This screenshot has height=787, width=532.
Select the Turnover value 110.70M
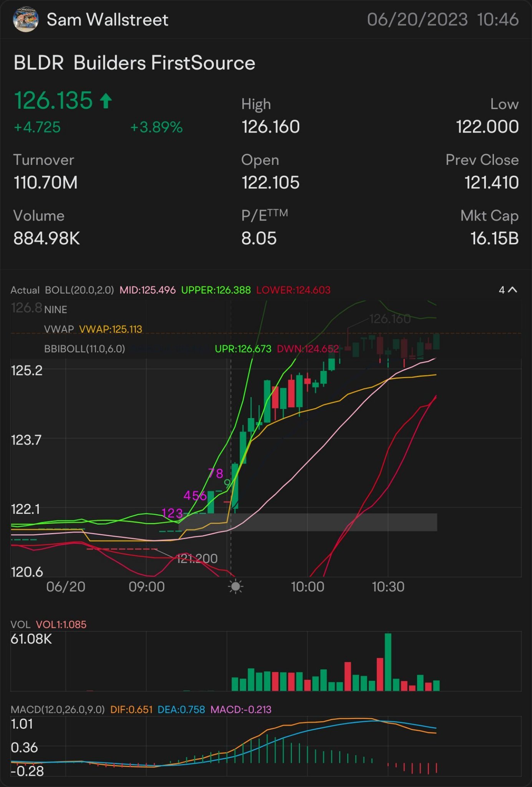pos(46,183)
